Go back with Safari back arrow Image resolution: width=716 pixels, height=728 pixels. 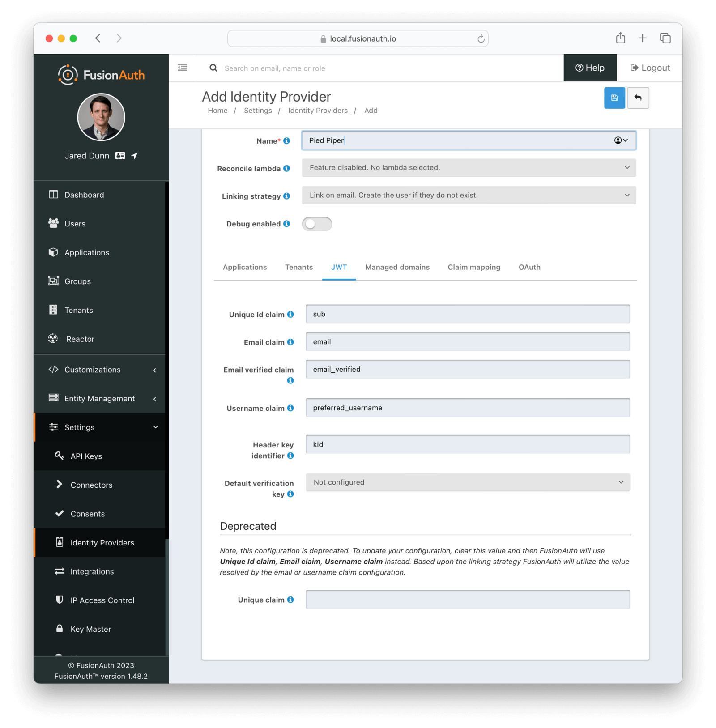tap(98, 38)
